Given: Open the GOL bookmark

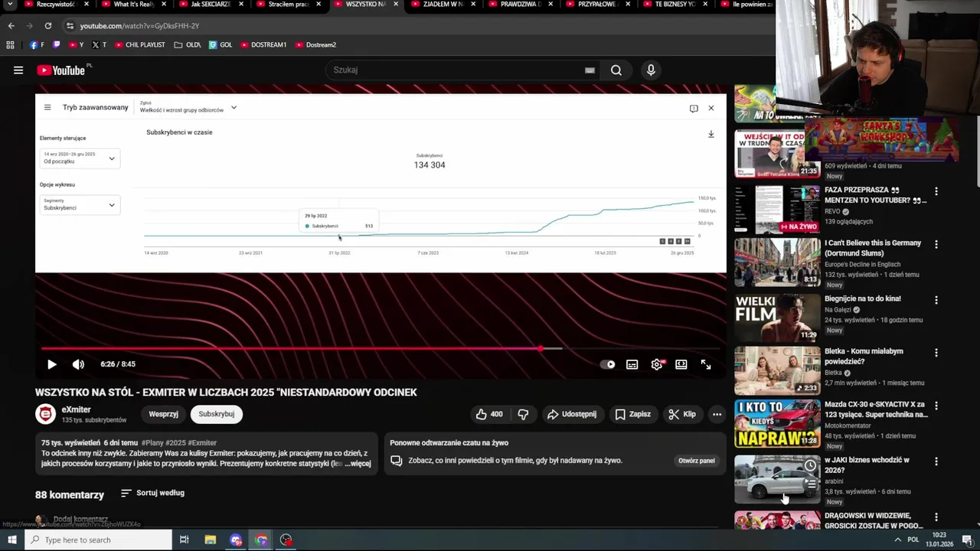Looking at the screenshot, I should click(220, 45).
